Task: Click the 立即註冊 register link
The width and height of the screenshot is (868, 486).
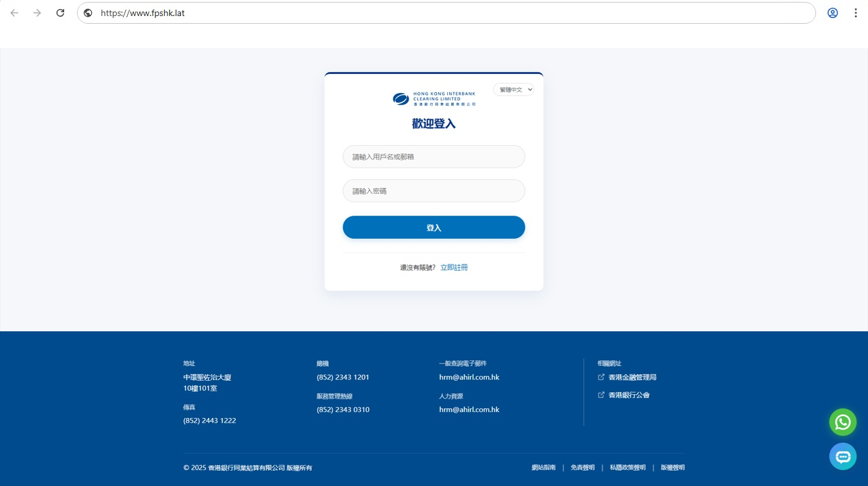Action: coord(454,268)
